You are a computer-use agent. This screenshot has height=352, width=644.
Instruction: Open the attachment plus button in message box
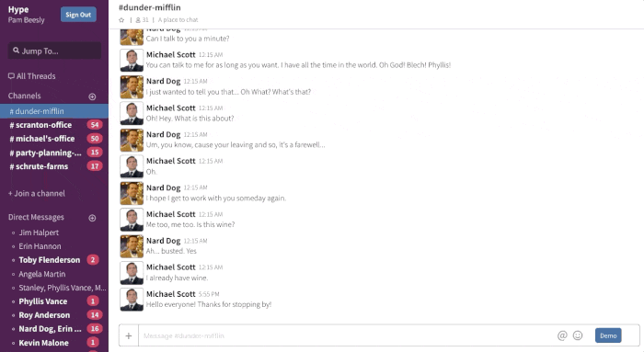(129, 335)
